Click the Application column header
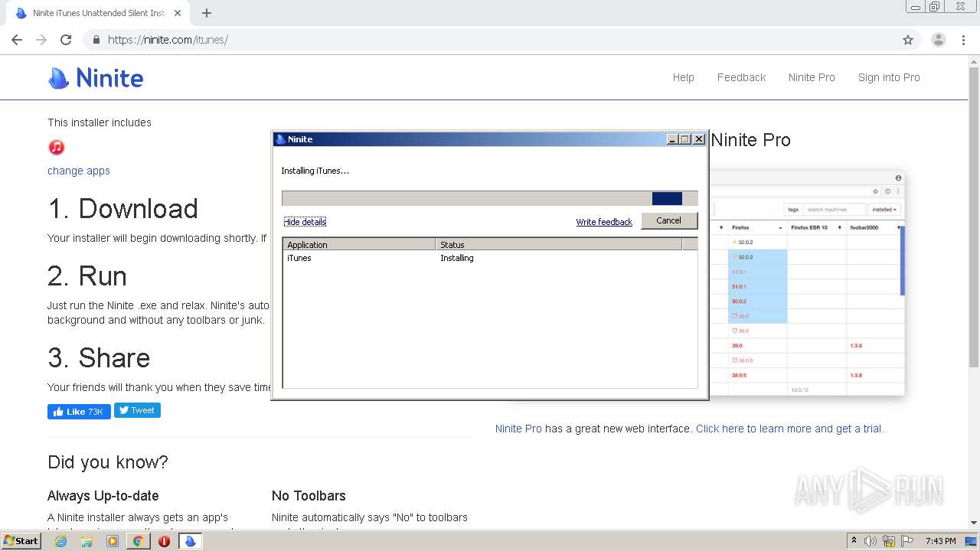980x551 pixels. pyautogui.click(x=359, y=245)
